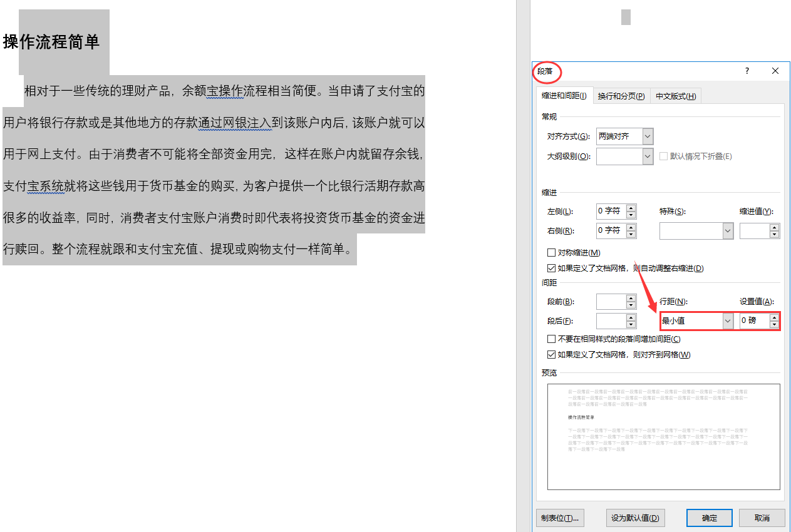Click the help question mark in 段落 dialog

pos(747,71)
